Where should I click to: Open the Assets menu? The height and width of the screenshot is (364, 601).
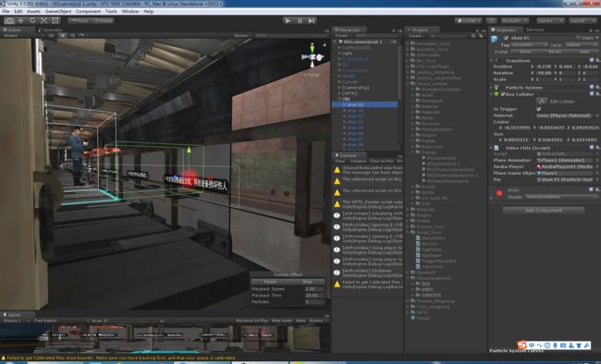point(33,11)
